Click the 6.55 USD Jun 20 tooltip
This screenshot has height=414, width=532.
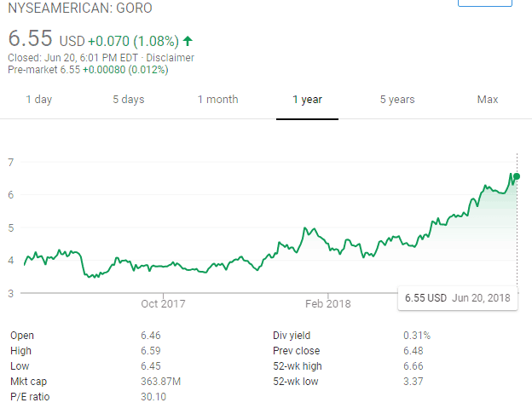(x=460, y=298)
